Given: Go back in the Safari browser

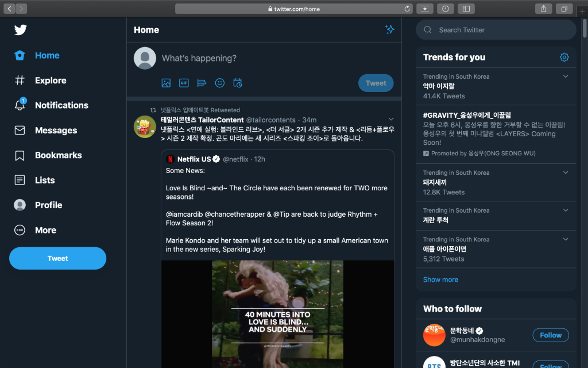Looking at the screenshot, I should (x=9, y=9).
